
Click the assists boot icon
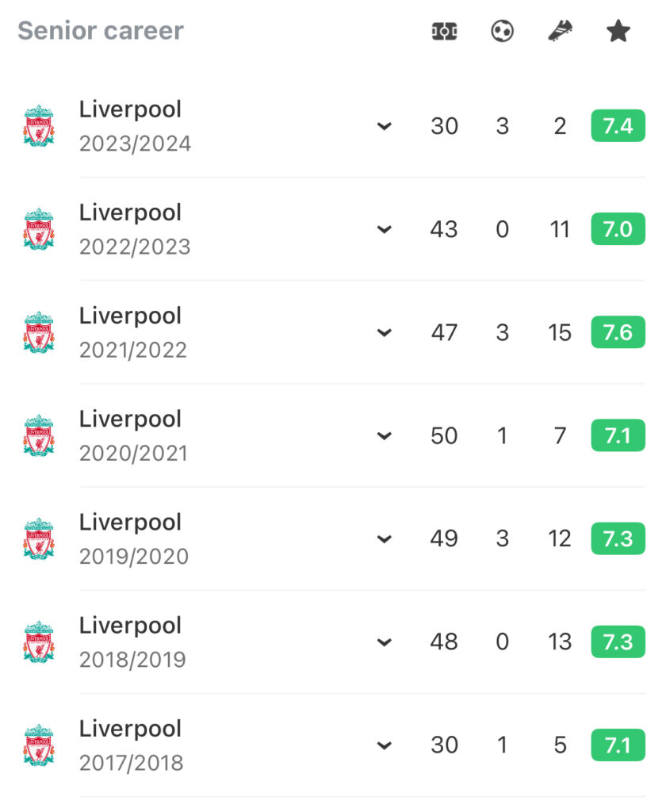pos(561,31)
